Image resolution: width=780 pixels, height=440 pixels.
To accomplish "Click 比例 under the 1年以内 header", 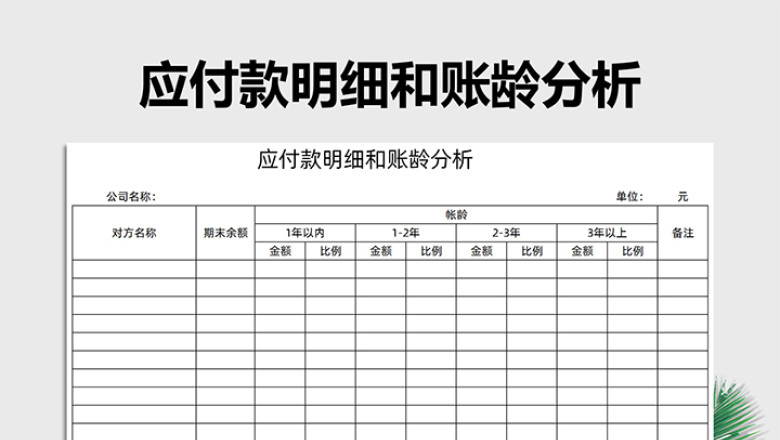I will (330, 251).
